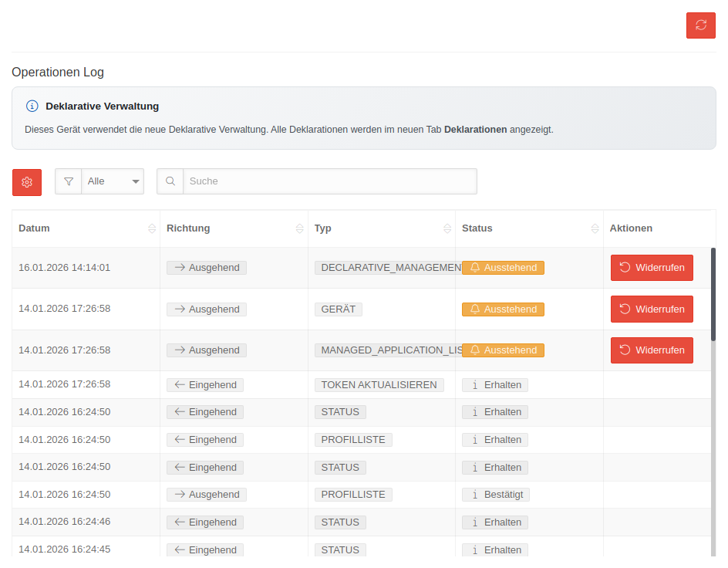
Task: Revoke the DECLARATIVE_MANAGEMENT operation with Widerrufen
Action: tap(652, 268)
